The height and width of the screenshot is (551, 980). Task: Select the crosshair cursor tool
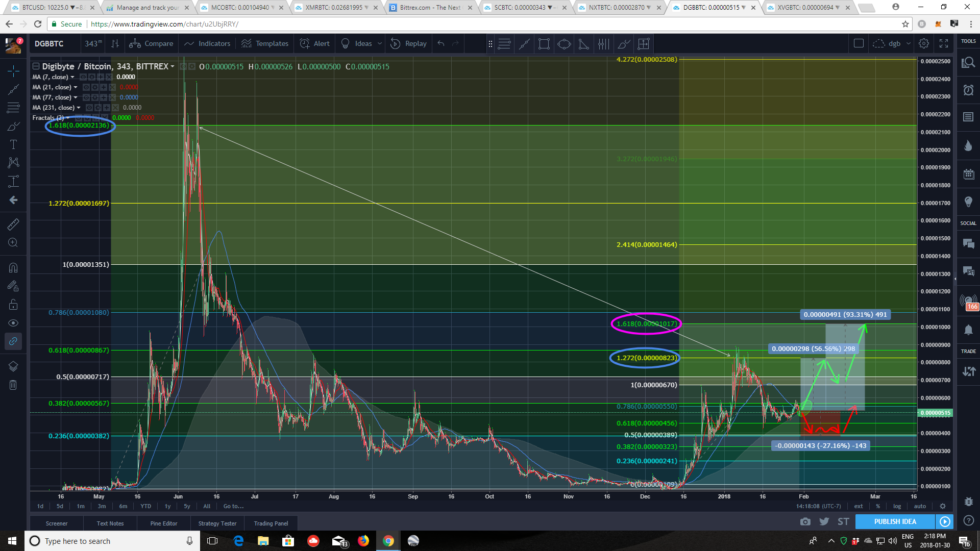click(13, 70)
